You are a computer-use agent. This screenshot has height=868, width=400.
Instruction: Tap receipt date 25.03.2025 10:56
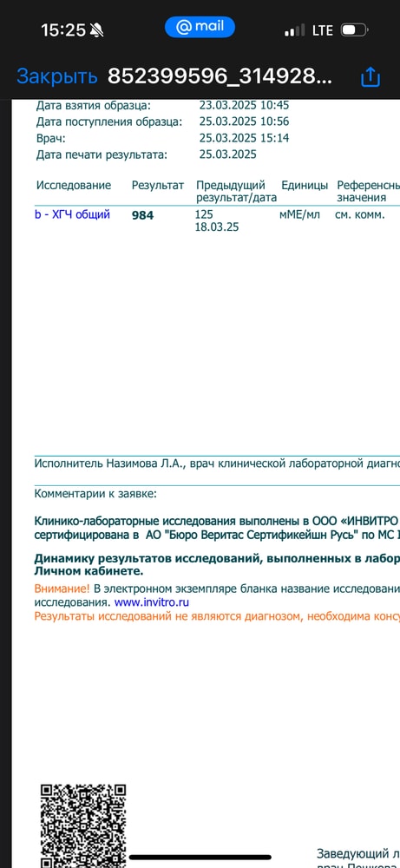(x=244, y=122)
